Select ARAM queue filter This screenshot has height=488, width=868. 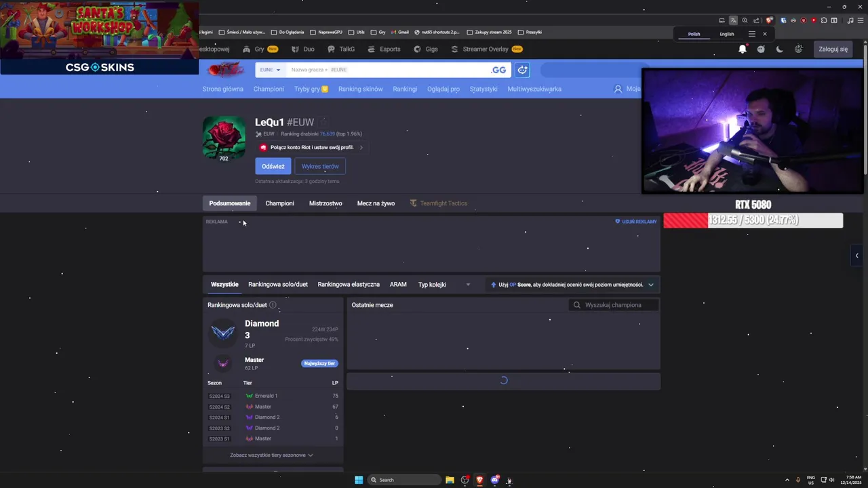(398, 285)
